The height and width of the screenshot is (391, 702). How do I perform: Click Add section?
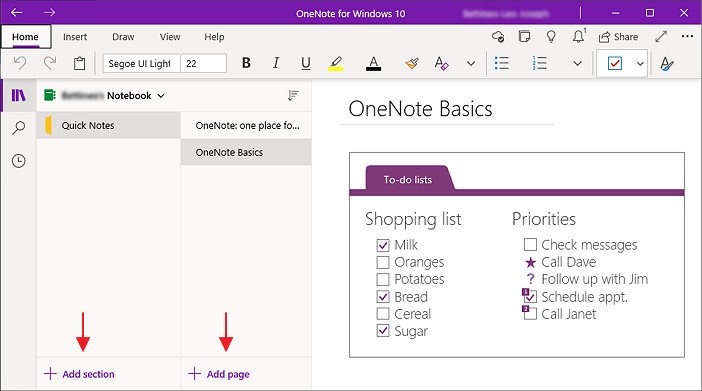[80, 374]
